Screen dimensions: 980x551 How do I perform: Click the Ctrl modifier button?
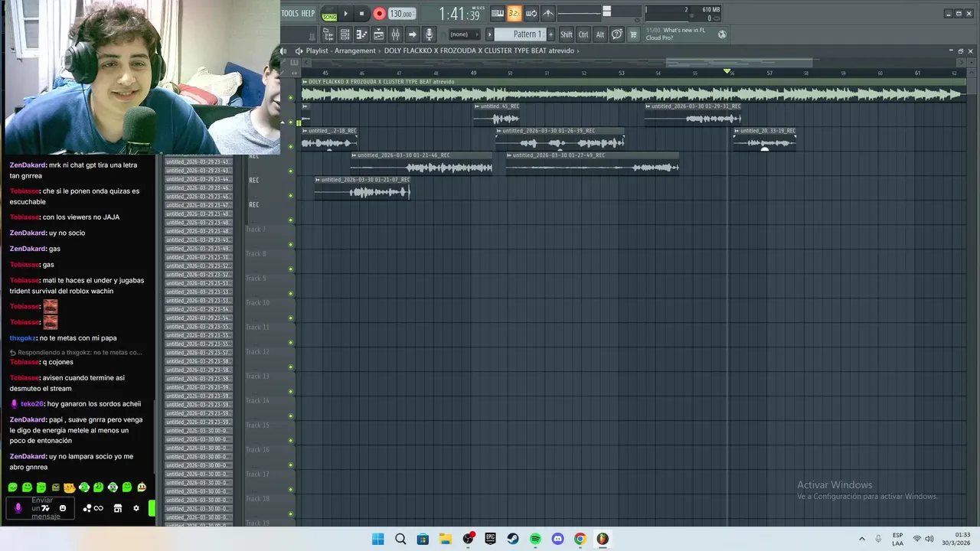point(583,34)
